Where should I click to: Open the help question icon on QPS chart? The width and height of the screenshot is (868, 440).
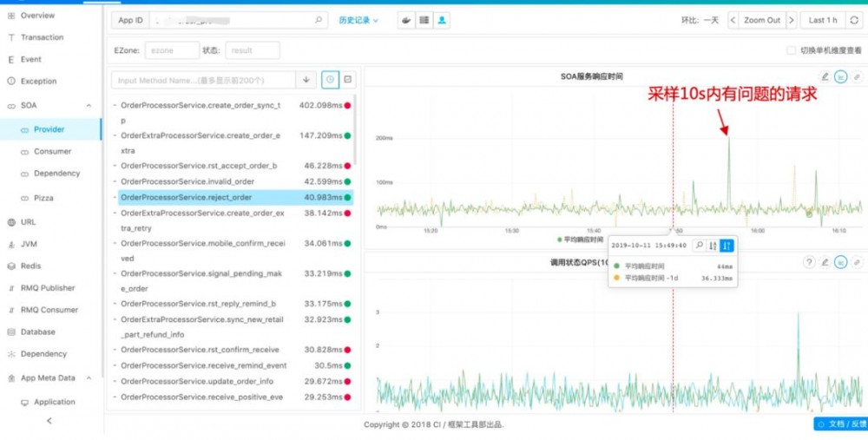809,262
